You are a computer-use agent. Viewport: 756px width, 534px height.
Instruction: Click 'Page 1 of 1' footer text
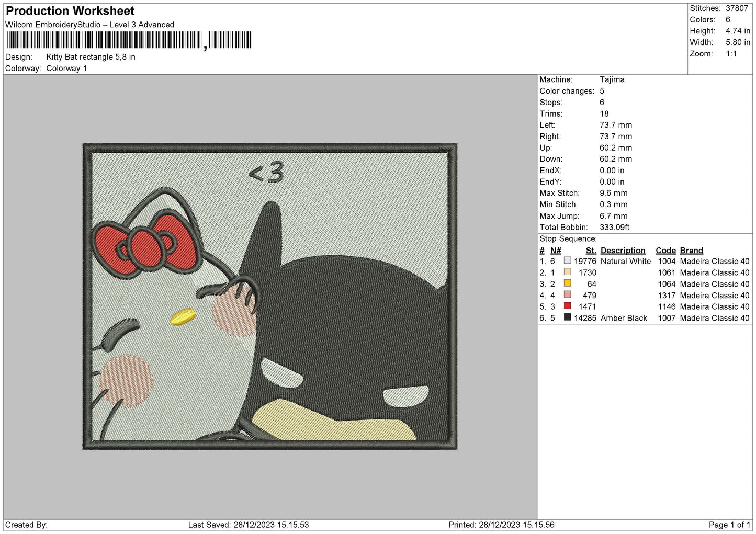point(729,525)
